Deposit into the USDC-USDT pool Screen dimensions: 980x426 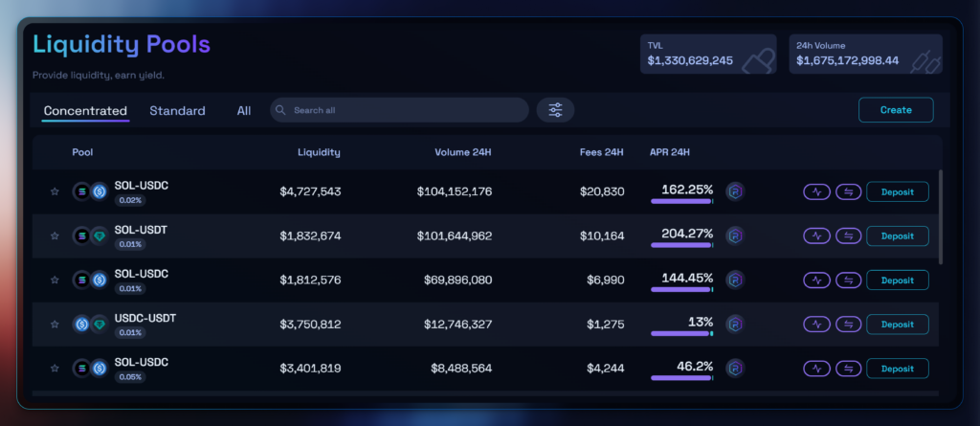[x=898, y=324]
